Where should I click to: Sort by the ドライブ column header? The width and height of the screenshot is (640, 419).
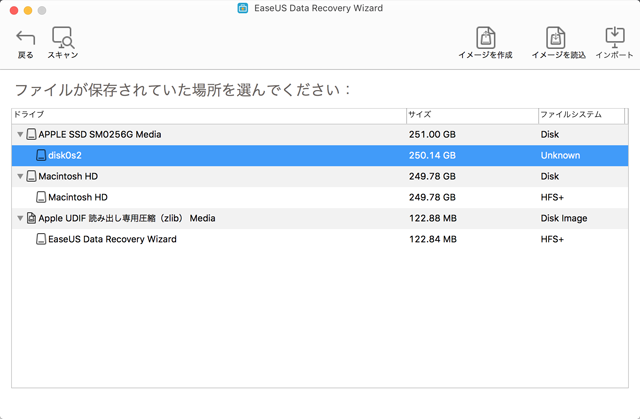tap(209, 115)
